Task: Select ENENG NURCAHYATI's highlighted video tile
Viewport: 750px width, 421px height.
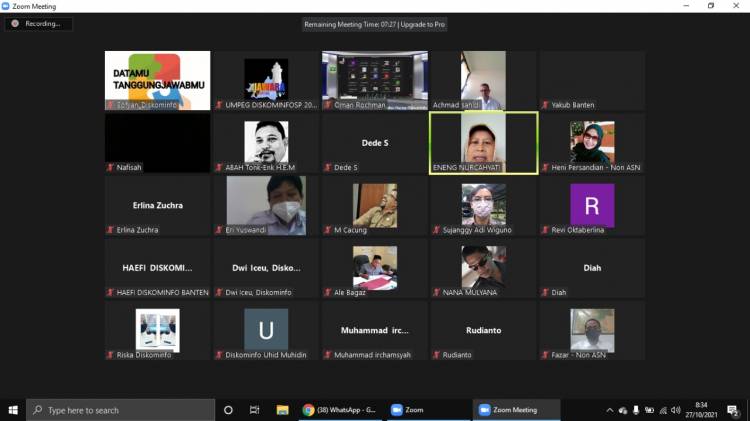Action: (x=483, y=142)
